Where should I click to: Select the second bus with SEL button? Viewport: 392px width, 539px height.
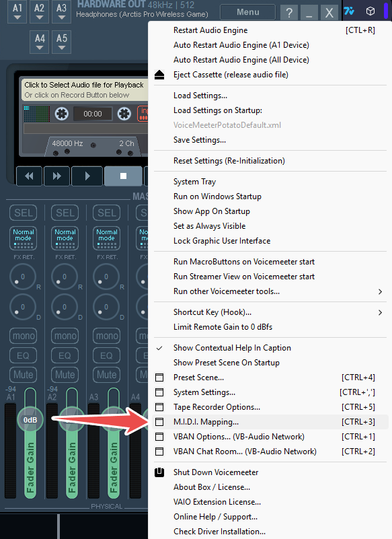coord(65,213)
